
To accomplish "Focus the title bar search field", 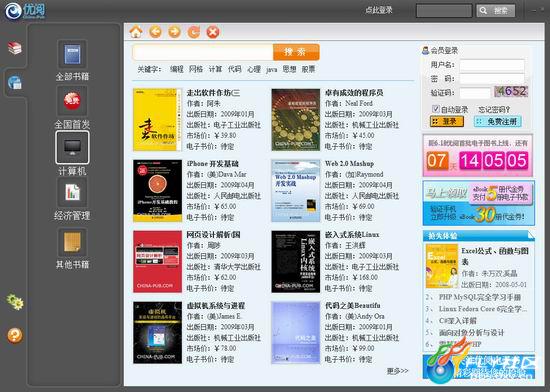I will tap(444, 11).
